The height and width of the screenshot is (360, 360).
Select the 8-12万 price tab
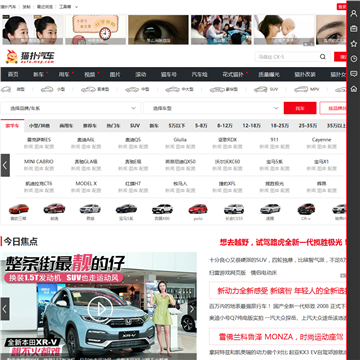(225, 126)
